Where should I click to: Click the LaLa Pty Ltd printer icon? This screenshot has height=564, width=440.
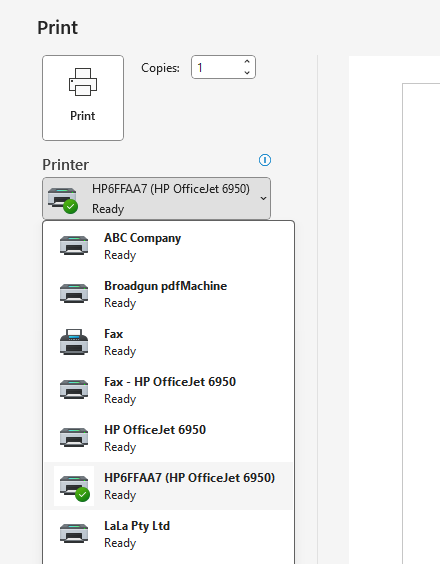pos(74,533)
